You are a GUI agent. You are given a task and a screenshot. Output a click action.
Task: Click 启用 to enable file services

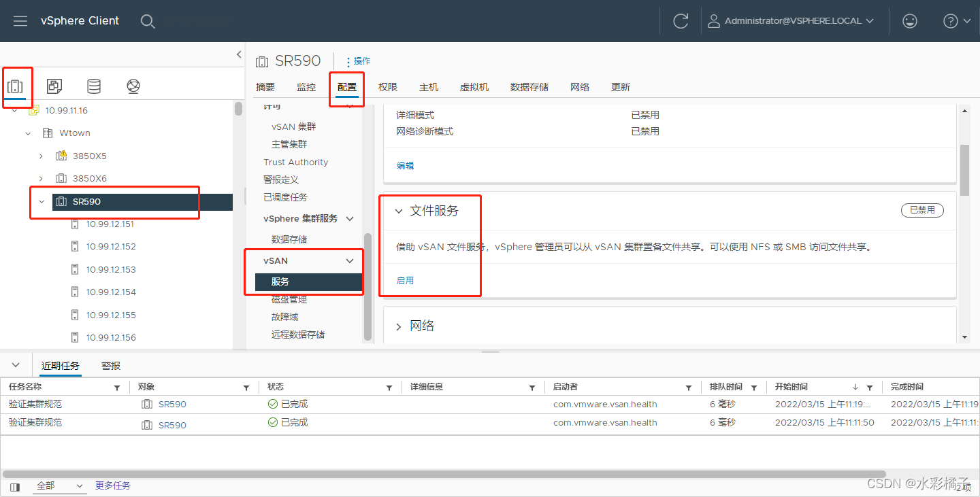[405, 280]
